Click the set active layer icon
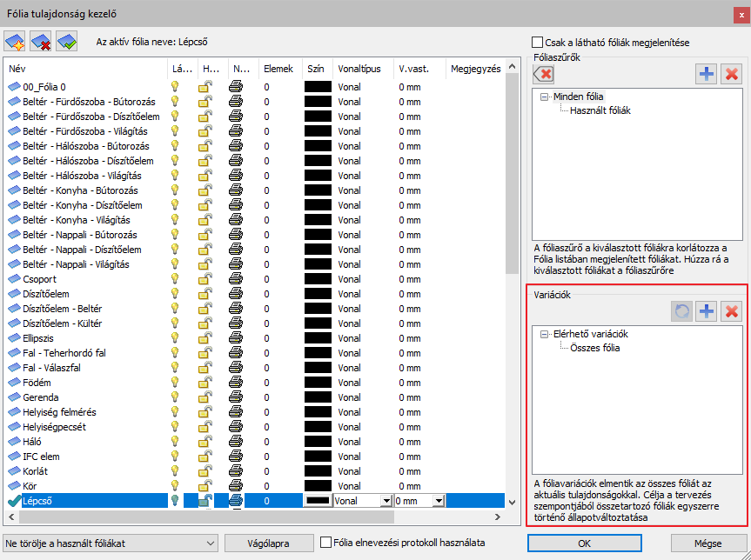This screenshot has width=751, height=560. coord(66,41)
